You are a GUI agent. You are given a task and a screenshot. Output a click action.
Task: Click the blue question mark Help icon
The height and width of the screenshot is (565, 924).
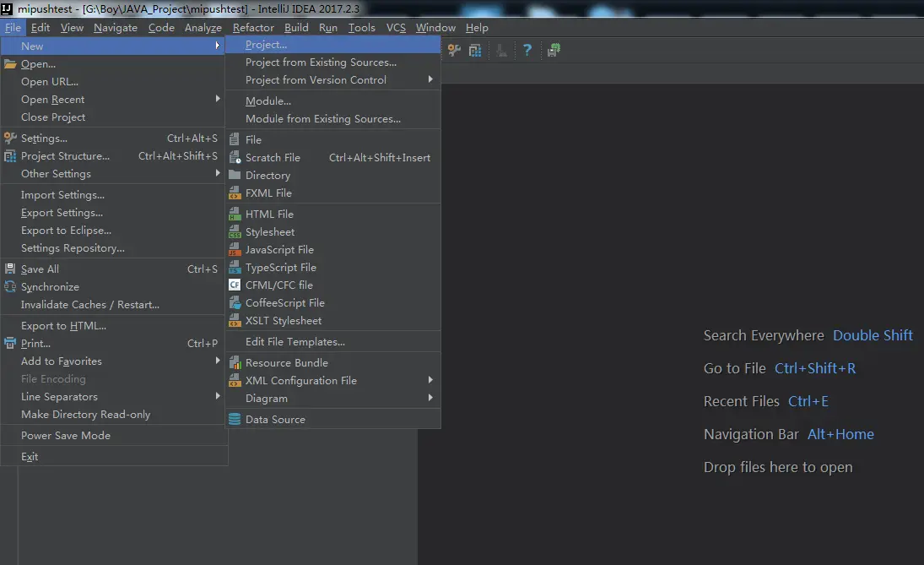click(x=527, y=50)
